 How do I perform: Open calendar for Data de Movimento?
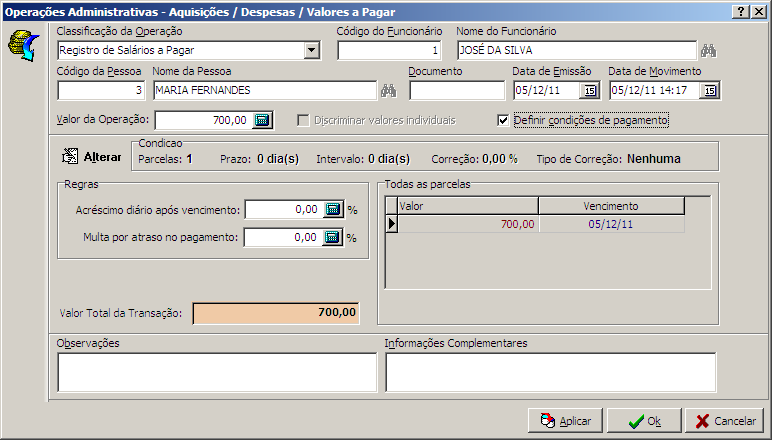pos(709,91)
